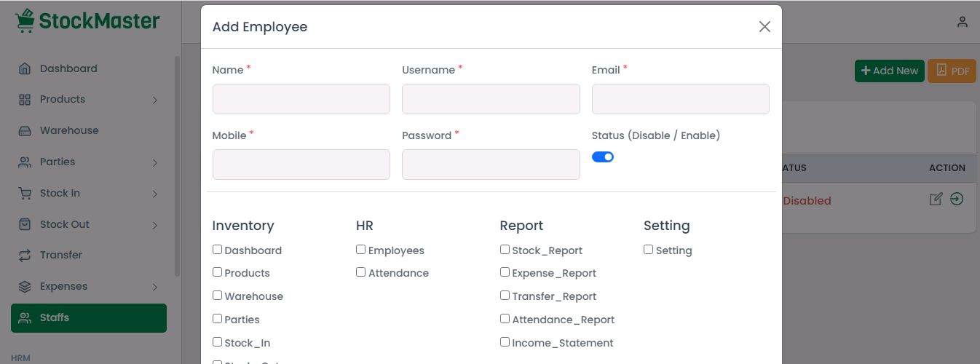Click the arrow-circle icon in Action column
This screenshot has height=364, width=980.
(x=957, y=199)
